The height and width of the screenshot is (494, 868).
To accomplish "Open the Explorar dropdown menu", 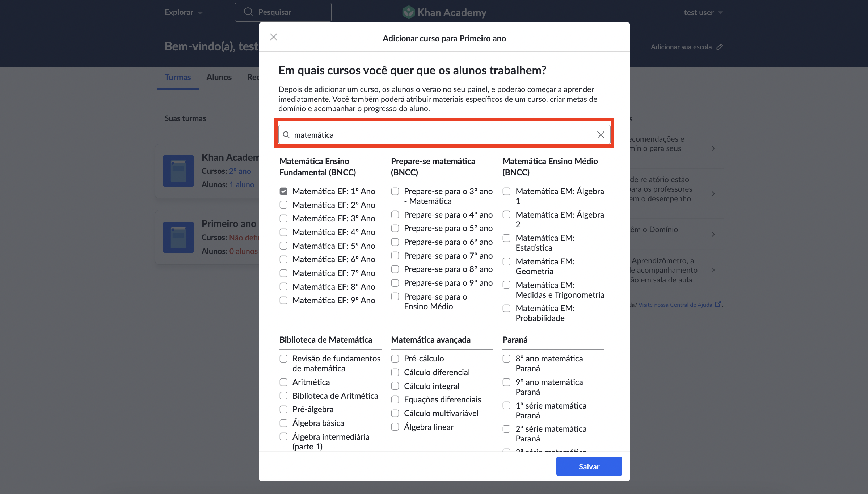I will (x=184, y=12).
